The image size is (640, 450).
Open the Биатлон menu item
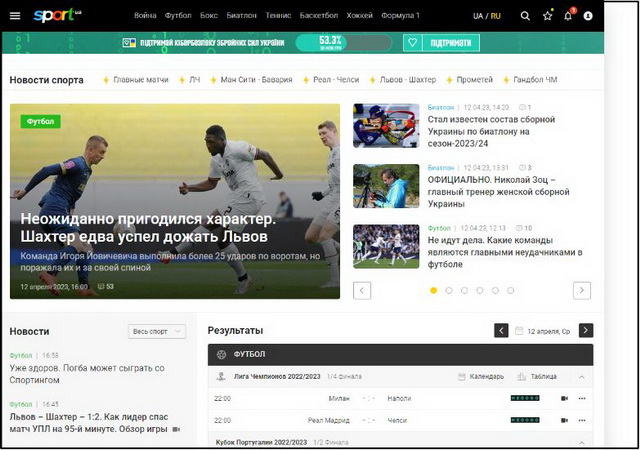coord(242,16)
